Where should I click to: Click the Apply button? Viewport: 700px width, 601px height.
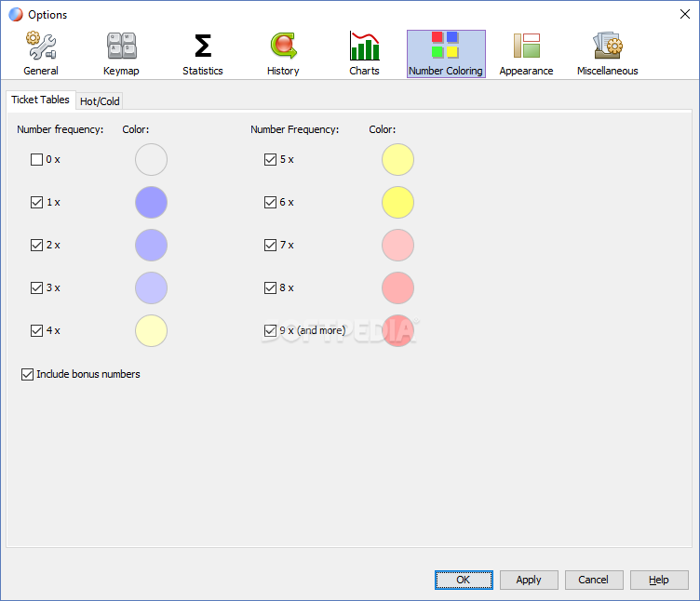point(529,580)
